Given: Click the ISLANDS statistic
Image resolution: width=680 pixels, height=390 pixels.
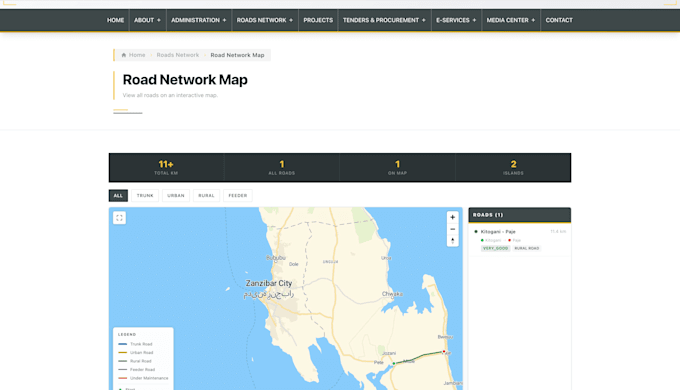Looking at the screenshot, I should (513, 167).
